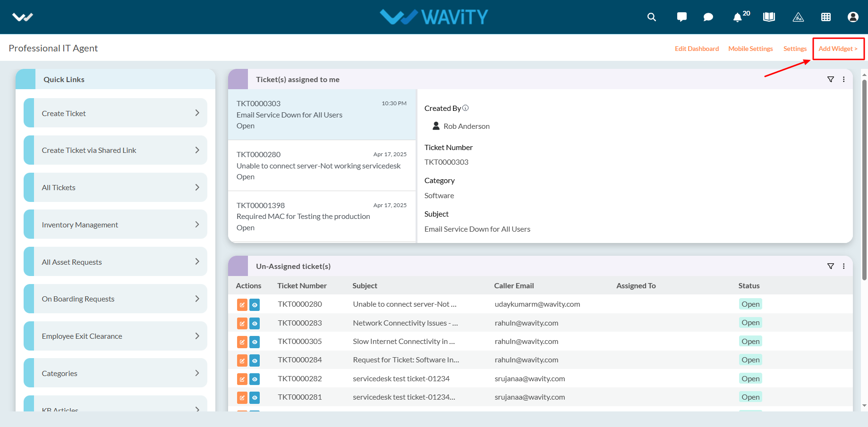Click the Ticket Number column header
Viewport: 868px width, 427px height.
click(302, 285)
